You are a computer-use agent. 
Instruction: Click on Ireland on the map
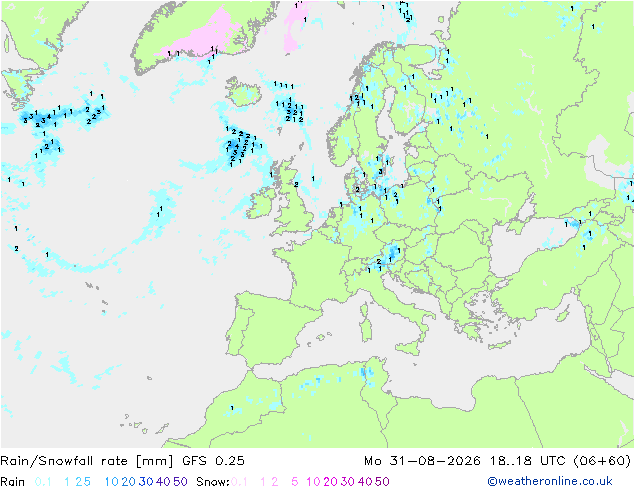click(262, 203)
